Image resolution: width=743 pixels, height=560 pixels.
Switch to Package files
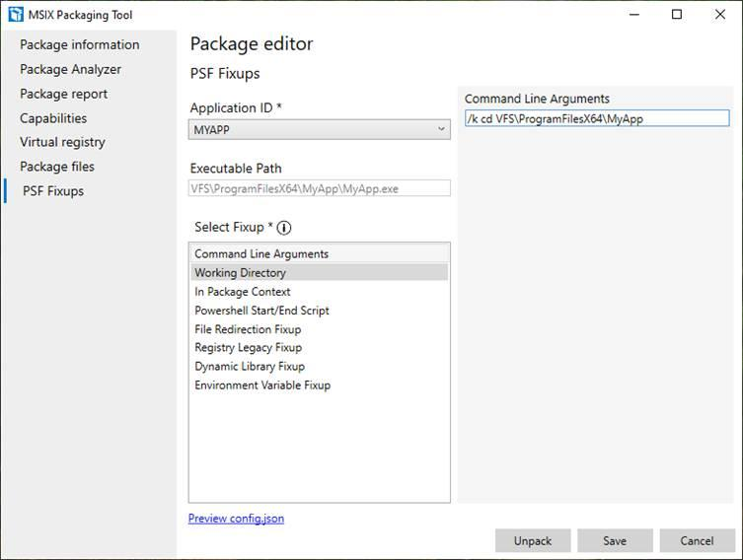point(57,167)
